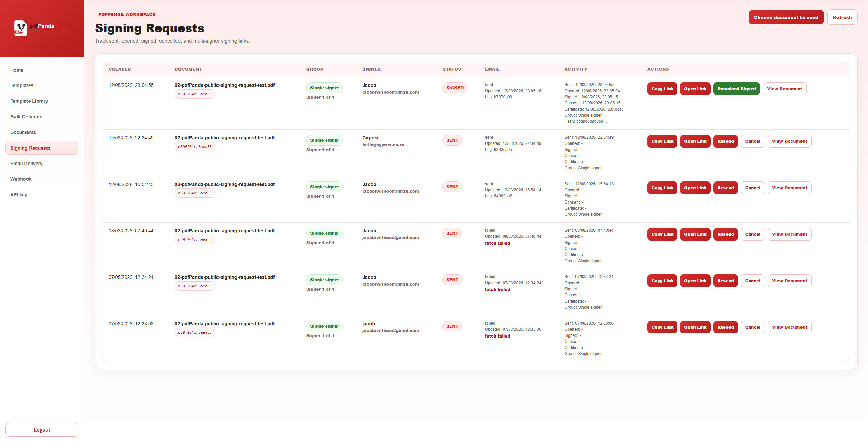The height and width of the screenshot is (441, 868).
Task: Open the Documents section
Action: tap(42, 132)
